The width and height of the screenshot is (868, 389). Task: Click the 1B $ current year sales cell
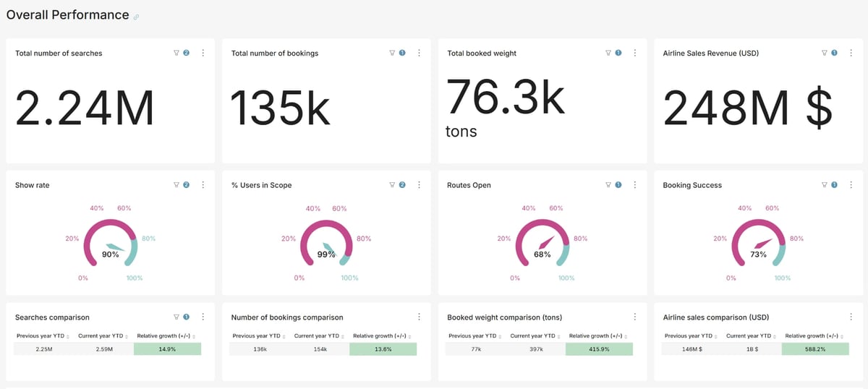pyautogui.click(x=752, y=349)
